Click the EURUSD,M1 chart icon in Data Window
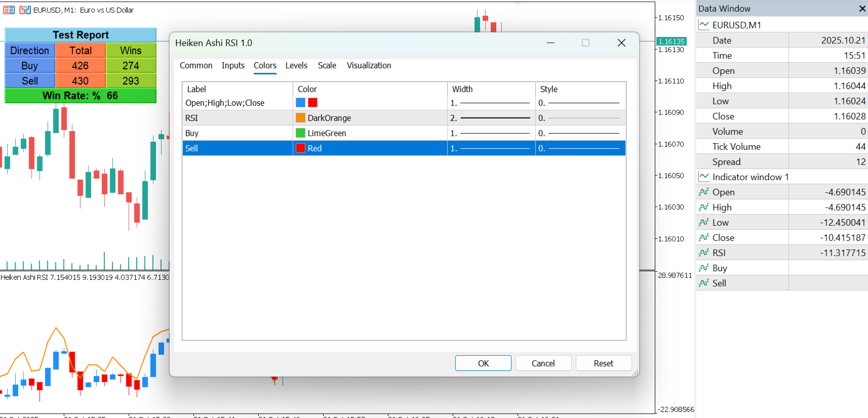The width and height of the screenshot is (868, 418). click(704, 25)
